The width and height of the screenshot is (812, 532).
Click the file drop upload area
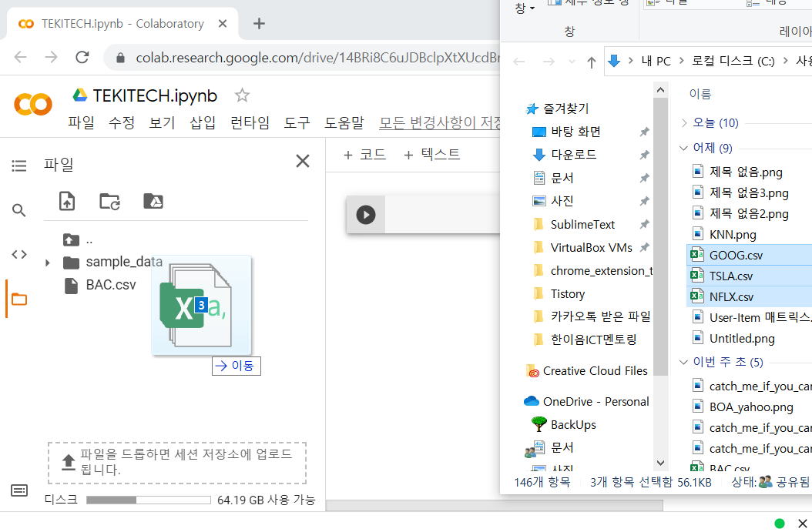point(177,463)
